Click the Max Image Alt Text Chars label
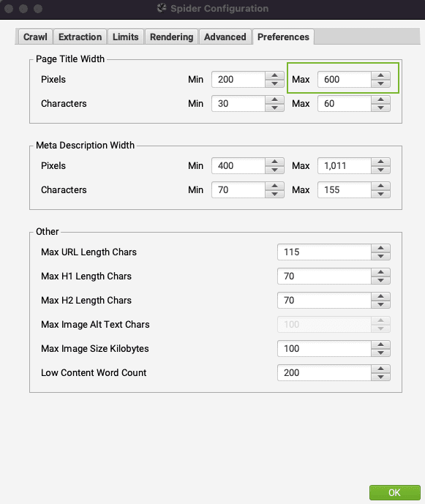The height and width of the screenshot is (504, 425). (x=95, y=324)
